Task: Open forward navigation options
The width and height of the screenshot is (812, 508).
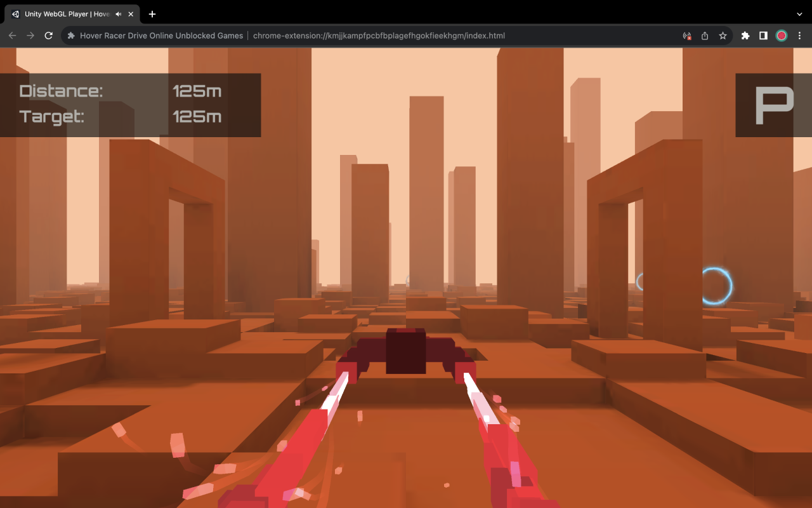Action: click(30, 36)
